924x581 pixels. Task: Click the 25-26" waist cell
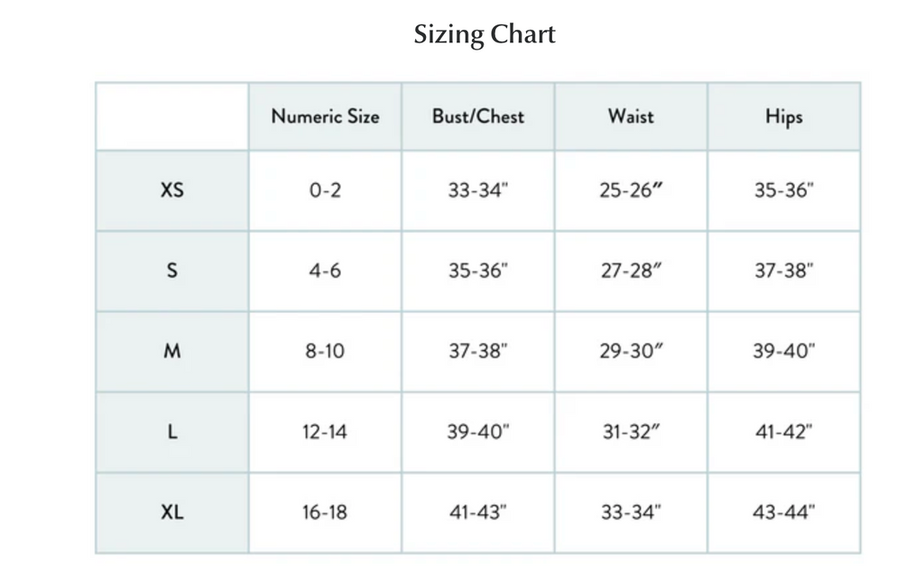coord(631,190)
